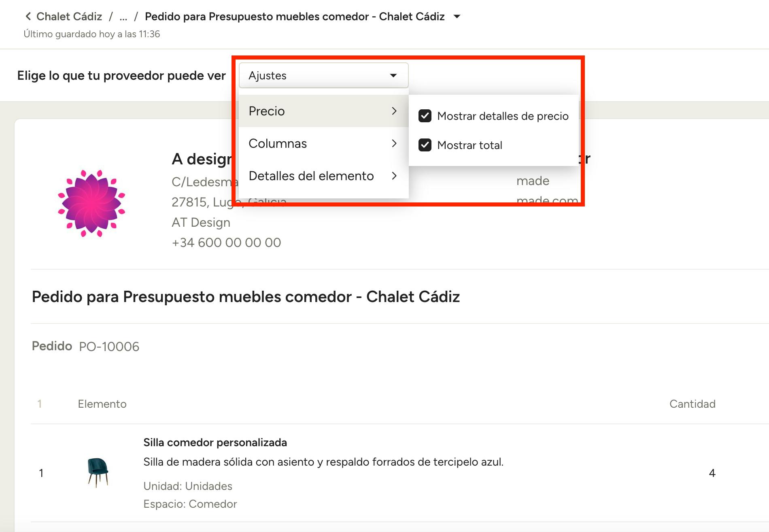Click the Cantidad column header
Screen dimensions: 769x532
pos(692,404)
